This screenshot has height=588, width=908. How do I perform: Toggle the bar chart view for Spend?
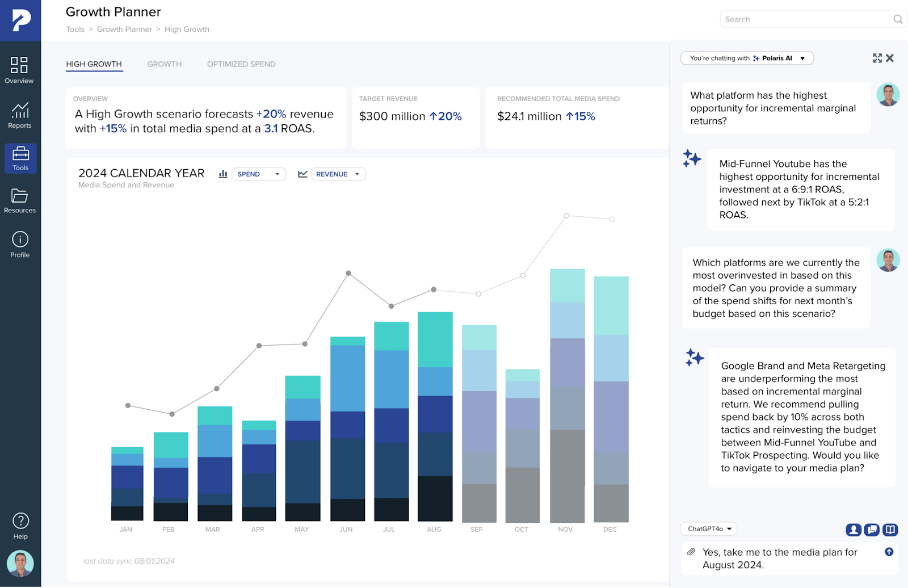click(x=222, y=174)
